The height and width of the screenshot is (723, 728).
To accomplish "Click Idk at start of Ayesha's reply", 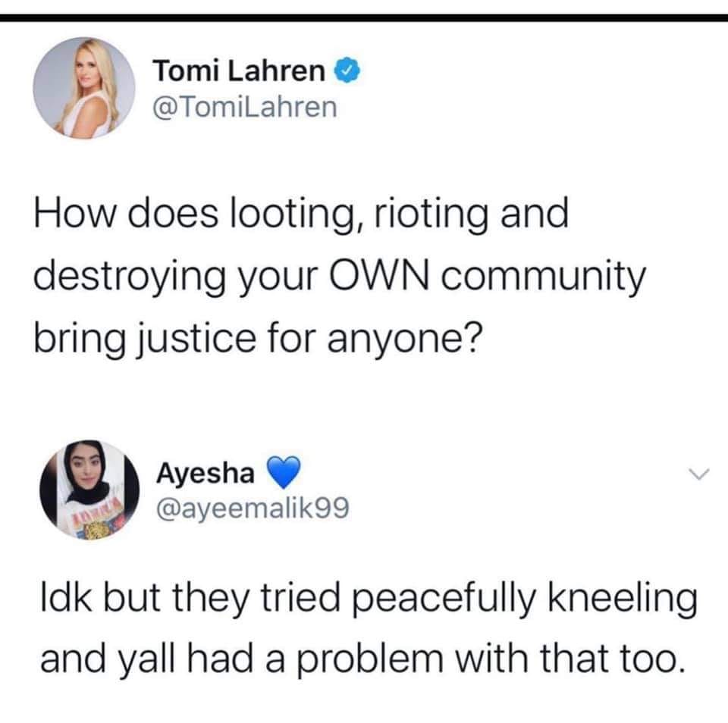I will pos(66,598).
